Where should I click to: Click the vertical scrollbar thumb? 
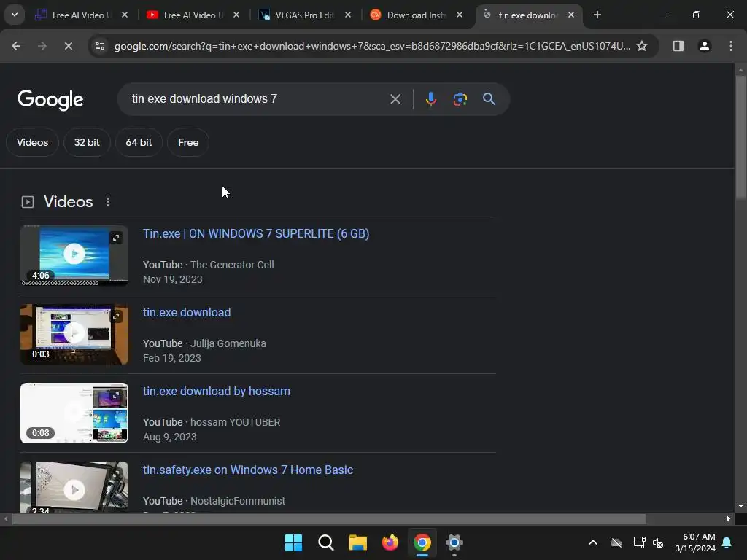pos(740,137)
